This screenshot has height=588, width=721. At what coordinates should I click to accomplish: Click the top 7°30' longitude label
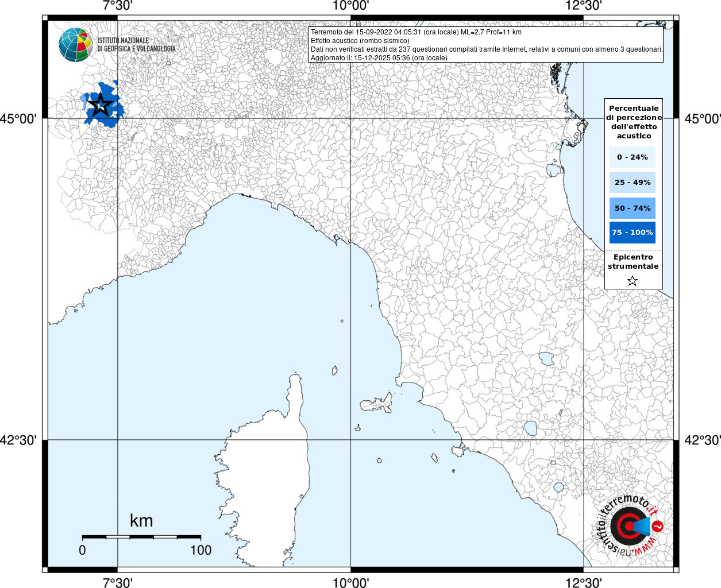point(118,6)
